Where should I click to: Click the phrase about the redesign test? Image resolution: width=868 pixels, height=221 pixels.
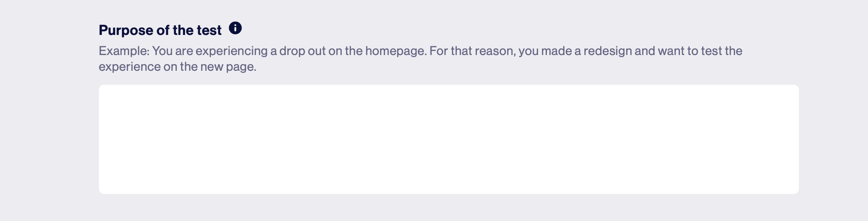click(586, 51)
